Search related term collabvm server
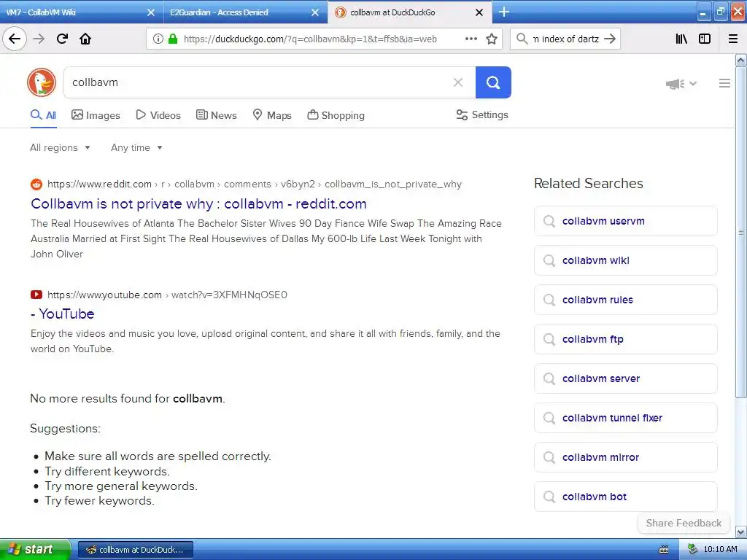Image resolution: width=747 pixels, height=560 pixels. point(625,378)
